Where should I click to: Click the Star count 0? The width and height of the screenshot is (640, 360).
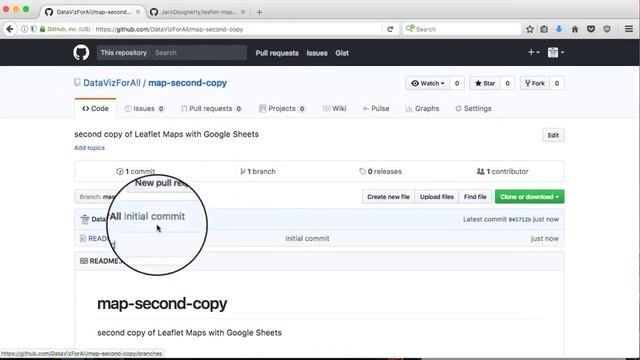[x=507, y=83]
